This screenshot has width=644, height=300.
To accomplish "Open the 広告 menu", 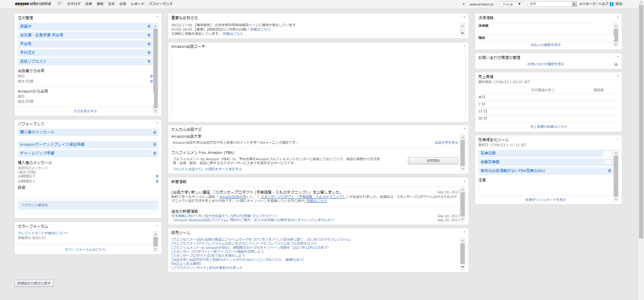I will point(123,4).
